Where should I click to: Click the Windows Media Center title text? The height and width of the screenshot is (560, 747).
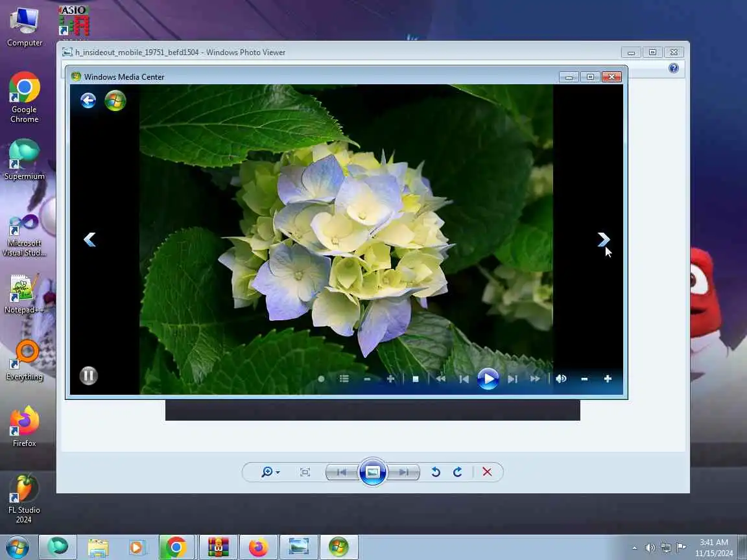(124, 76)
